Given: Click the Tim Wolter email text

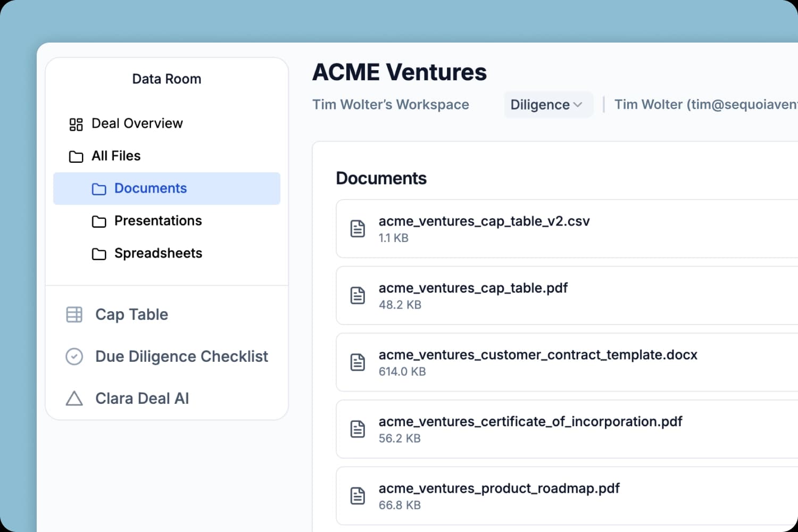Looking at the screenshot, I should pyautogui.click(x=706, y=104).
